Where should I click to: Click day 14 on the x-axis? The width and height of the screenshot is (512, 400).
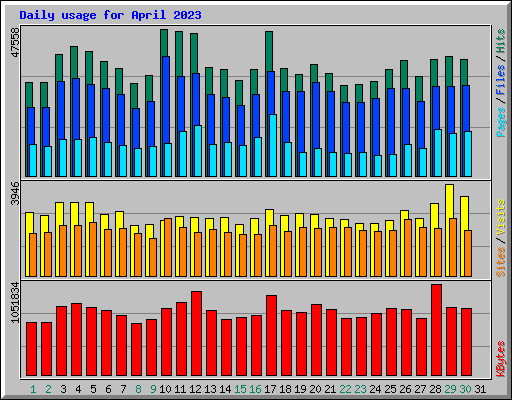[225, 389]
